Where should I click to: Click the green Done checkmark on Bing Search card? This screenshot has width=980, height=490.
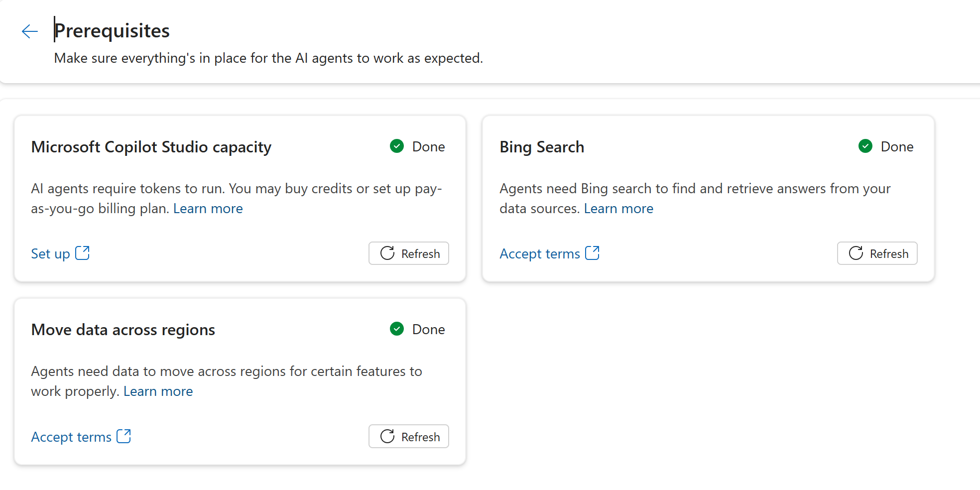(x=865, y=146)
